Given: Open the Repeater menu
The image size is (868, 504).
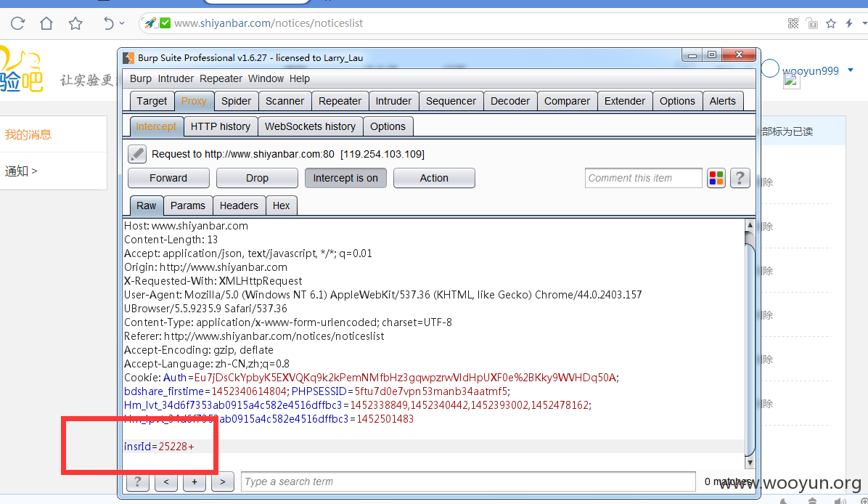Looking at the screenshot, I should [221, 78].
